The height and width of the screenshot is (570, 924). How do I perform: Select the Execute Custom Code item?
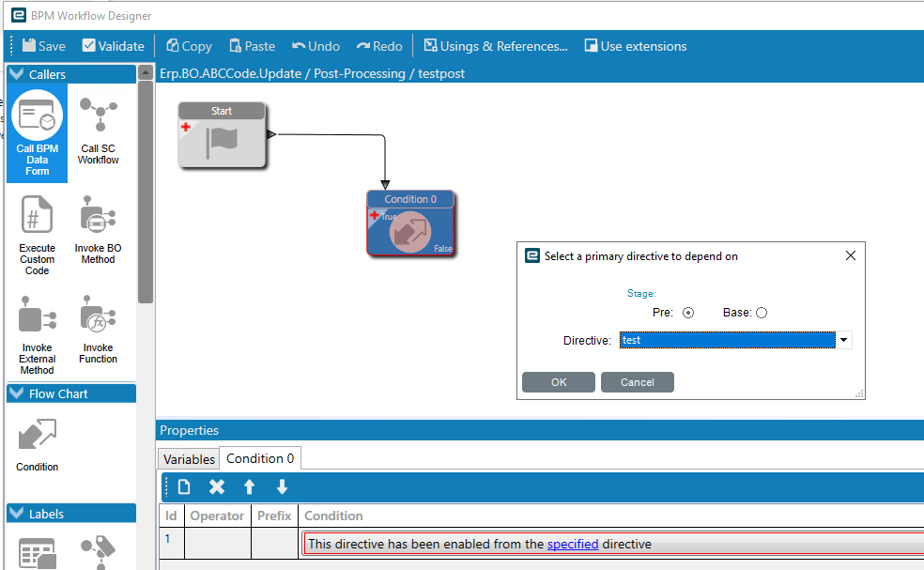[x=38, y=235]
